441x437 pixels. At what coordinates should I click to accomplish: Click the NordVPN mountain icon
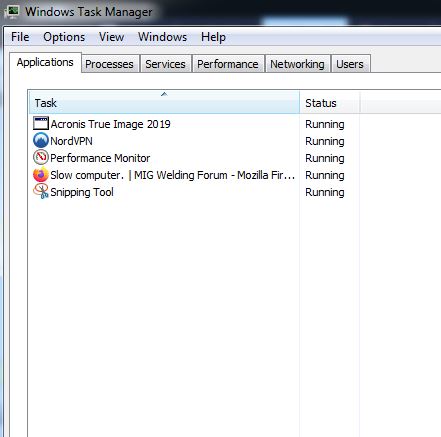point(41,140)
